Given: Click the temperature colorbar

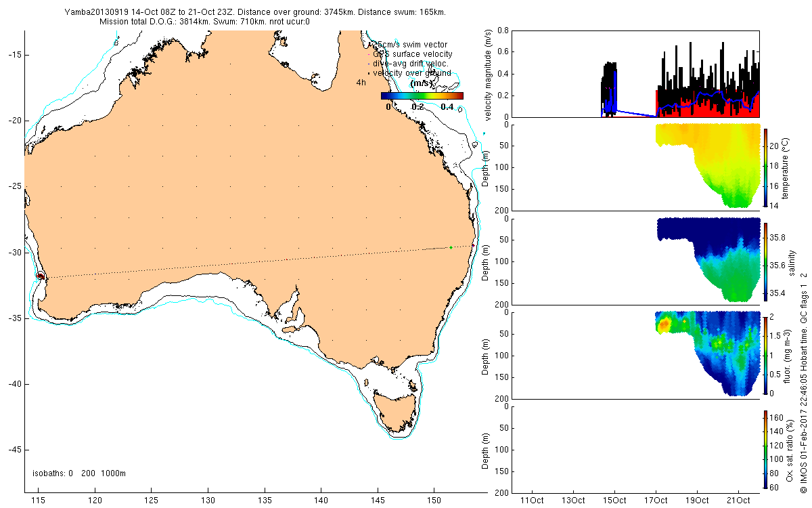Looking at the screenshot, I should coord(765,167).
